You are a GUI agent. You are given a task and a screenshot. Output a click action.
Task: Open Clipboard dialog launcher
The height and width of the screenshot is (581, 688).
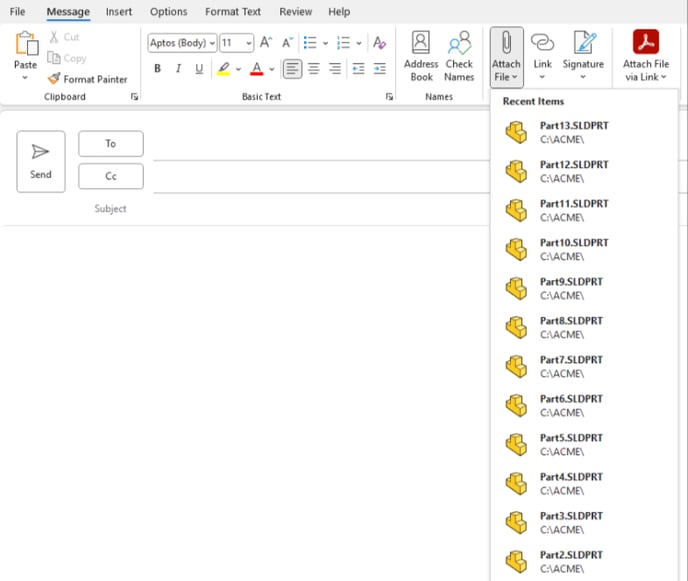click(x=134, y=97)
